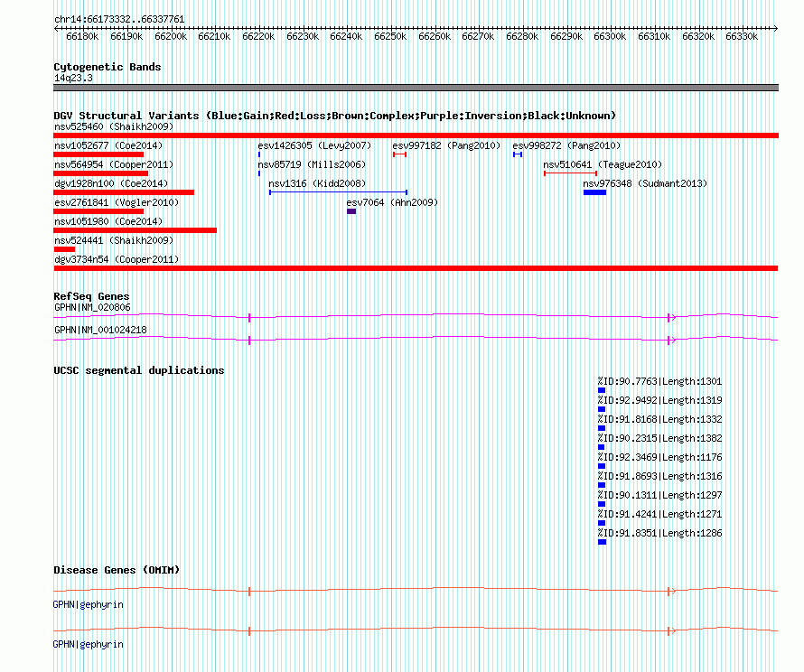
Task: Click the nsv510641 (Teague2010) red line
Action: (x=570, y=173)
